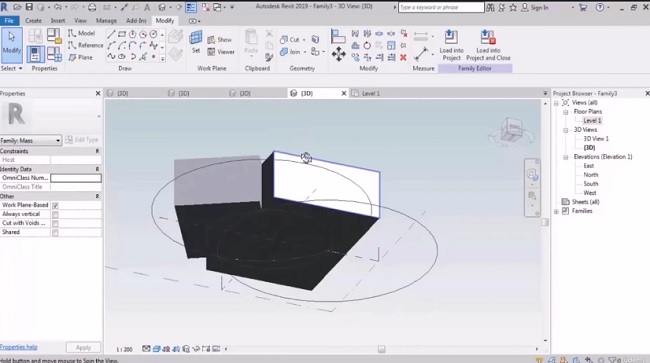Switch to the View ribbon tab
The image size is (650, 363).
pos(80,20)
